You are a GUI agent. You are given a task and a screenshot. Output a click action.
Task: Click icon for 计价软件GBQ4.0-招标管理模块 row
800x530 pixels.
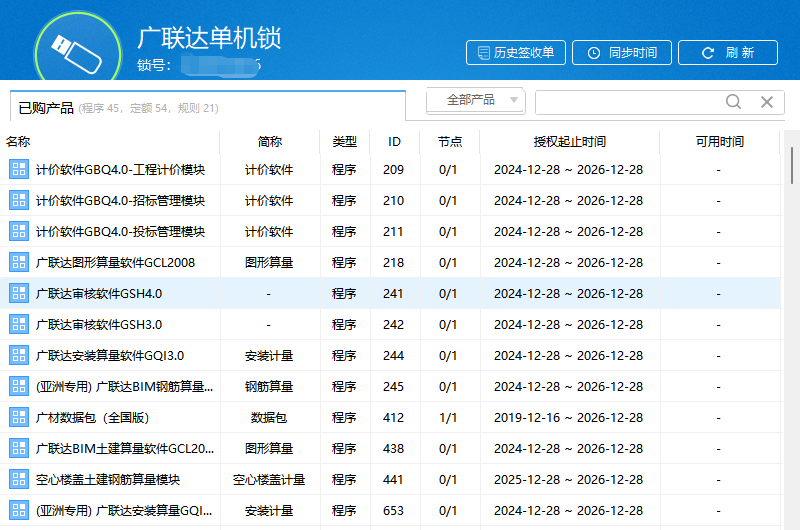pyautogui.click(x=19, y=200)
